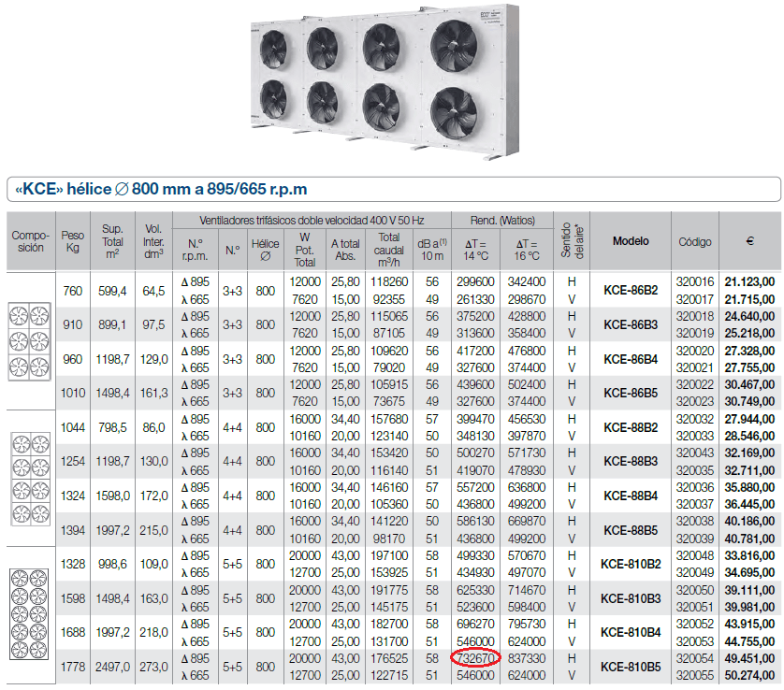
Task: Select product code 320055
Action: (694, 675)
